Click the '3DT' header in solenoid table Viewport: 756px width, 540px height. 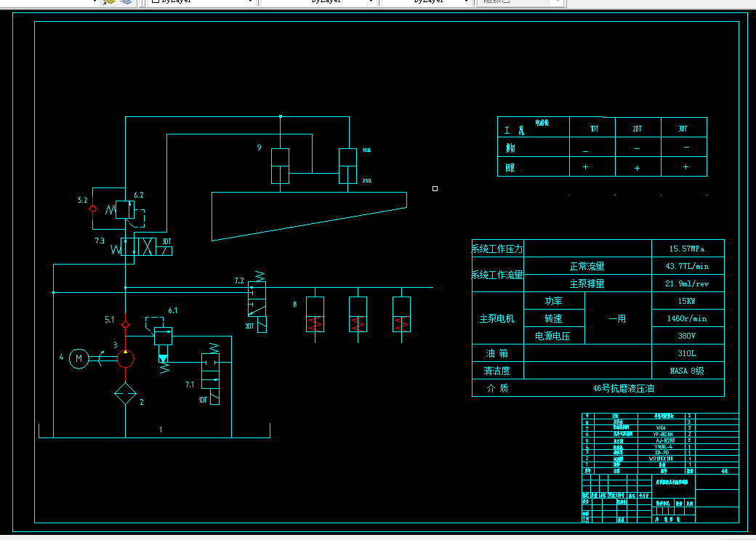click(x=683, y=129)
